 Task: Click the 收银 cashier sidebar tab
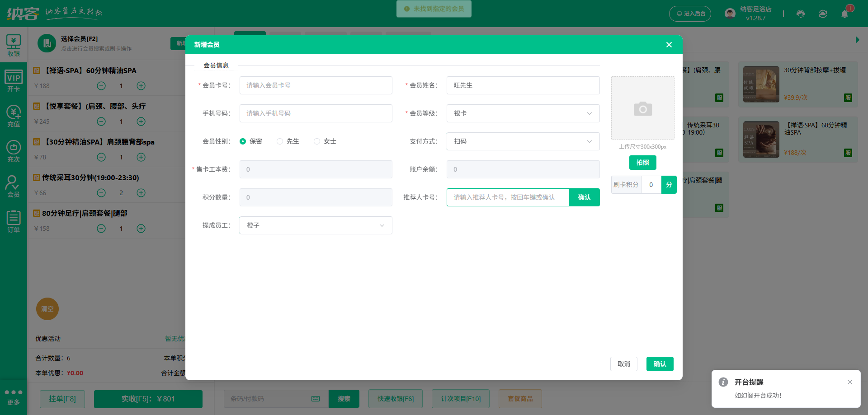point(14,46)
